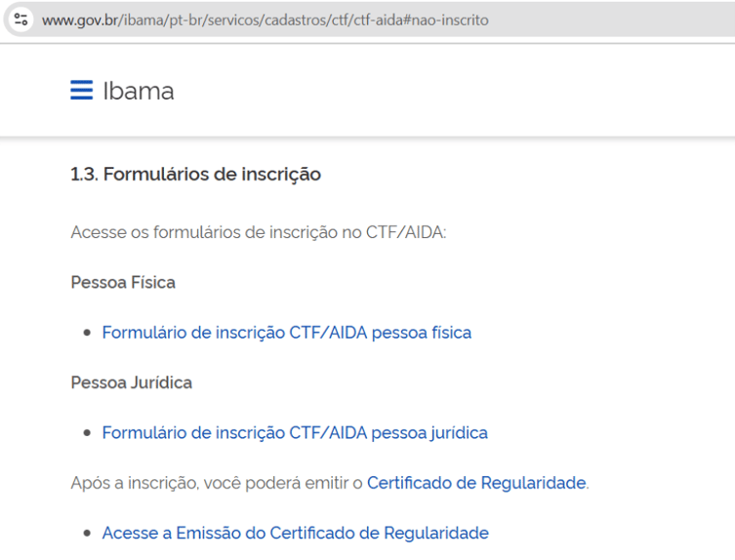Open the Ibama hamburger menu
Image resolution: width=735 pixels, height=560 pixels.
tap(81, 91)
